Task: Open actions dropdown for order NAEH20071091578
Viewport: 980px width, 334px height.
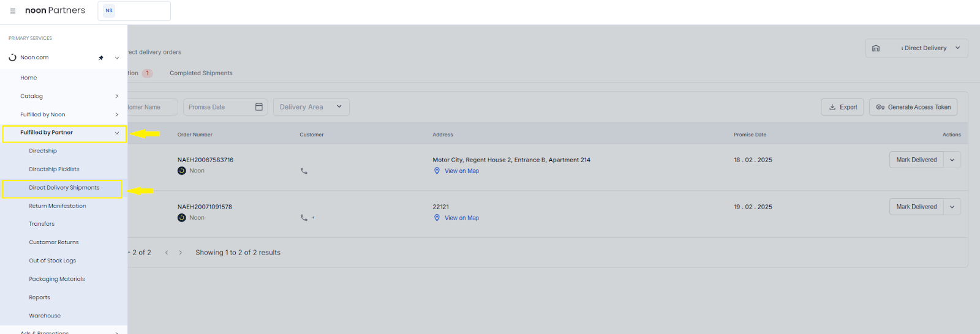Action: (952, 207)
